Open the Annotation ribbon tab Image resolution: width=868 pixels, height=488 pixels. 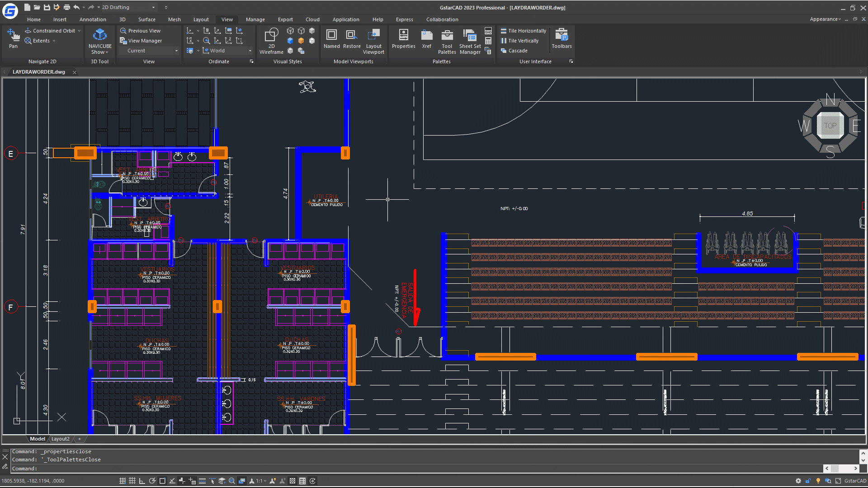point(93,19)
